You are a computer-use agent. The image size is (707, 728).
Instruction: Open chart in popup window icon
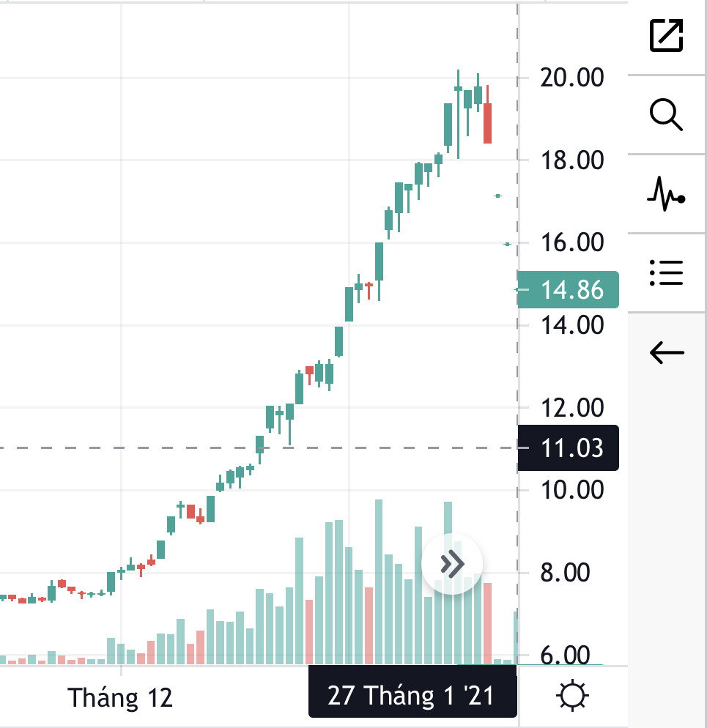point(667,35)
